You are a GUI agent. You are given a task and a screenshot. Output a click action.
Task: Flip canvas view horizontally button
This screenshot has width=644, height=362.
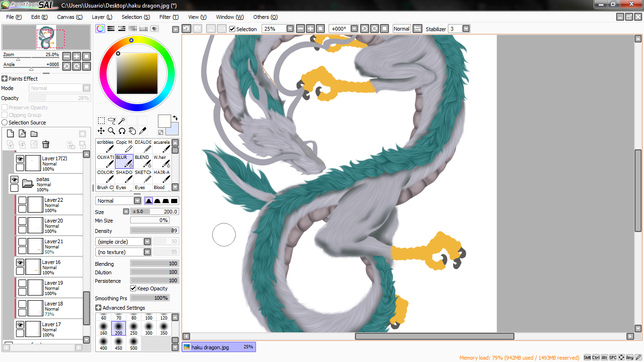417,29
